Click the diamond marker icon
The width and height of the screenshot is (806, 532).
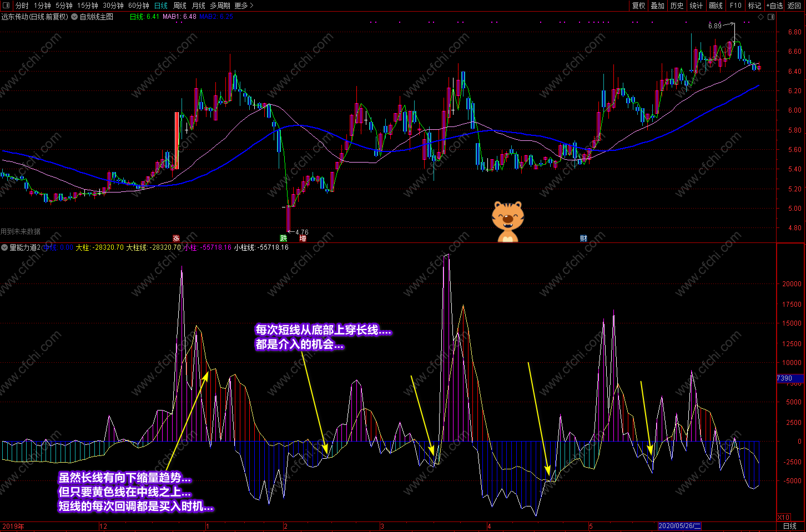coord(761,17)
